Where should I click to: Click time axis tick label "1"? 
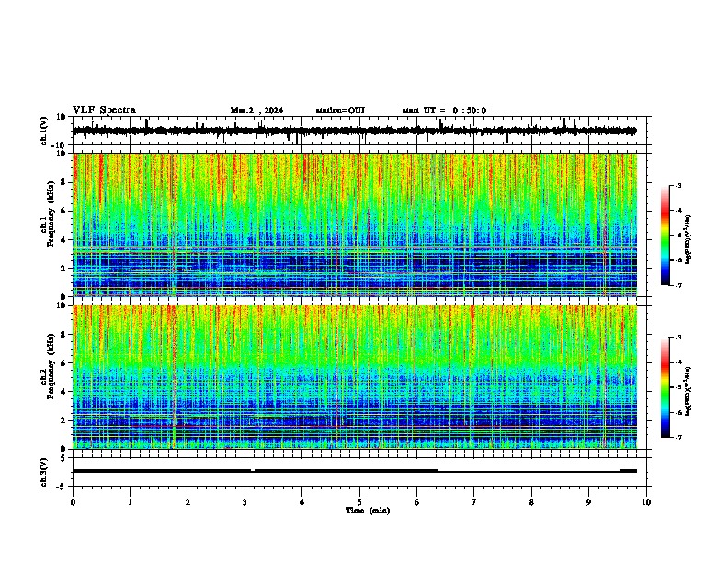(130, 502)
